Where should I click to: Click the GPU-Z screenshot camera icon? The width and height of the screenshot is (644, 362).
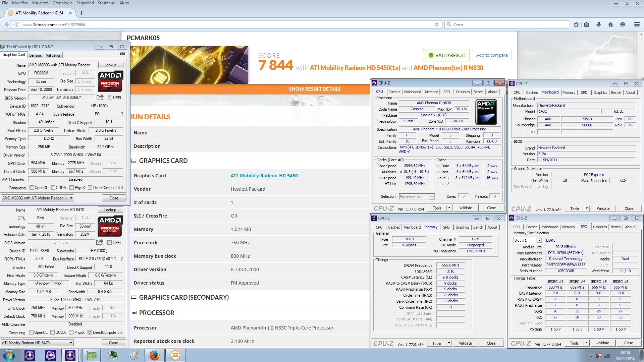tap(122, 54)
